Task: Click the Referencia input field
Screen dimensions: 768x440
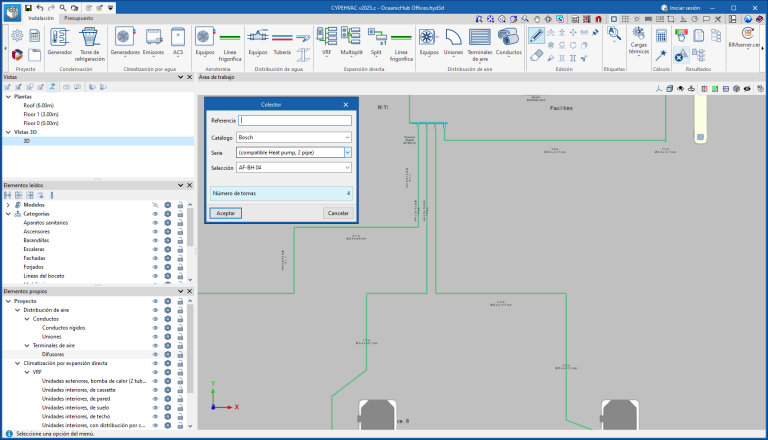Action: click(x=295, y=121)
